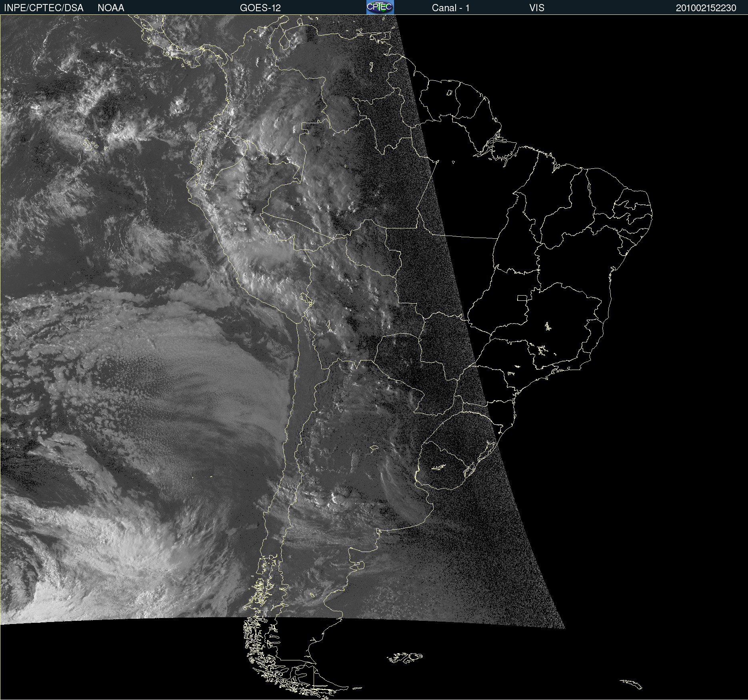Click the timestamp 201002152230
This screenshot has width=748, height=700.
[x=706, y=8]
